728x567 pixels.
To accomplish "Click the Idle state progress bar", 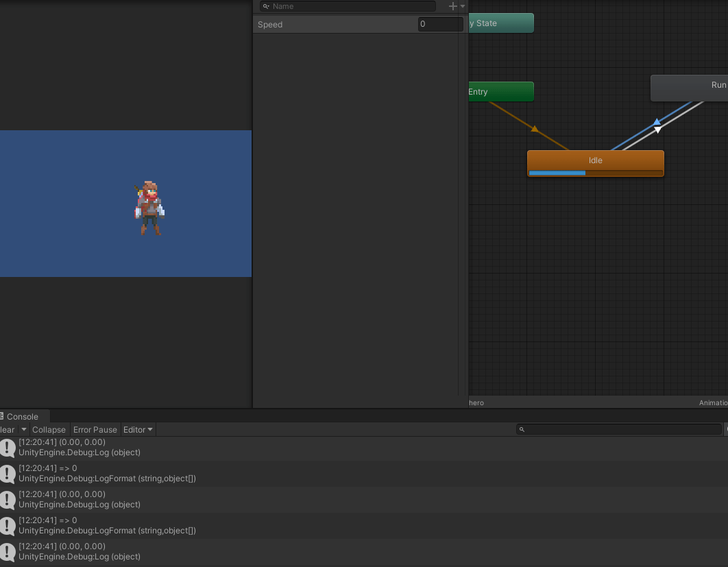I will pyautogui.click(x=595, y=173).
